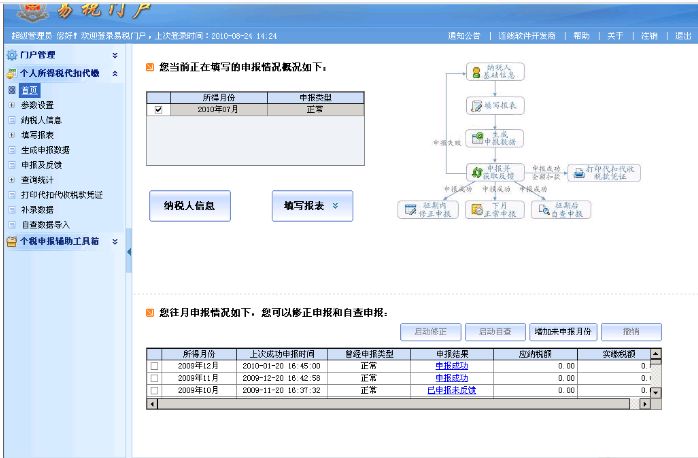Click the toolbox icon beside 个税申报辅助工具箱

12,242
